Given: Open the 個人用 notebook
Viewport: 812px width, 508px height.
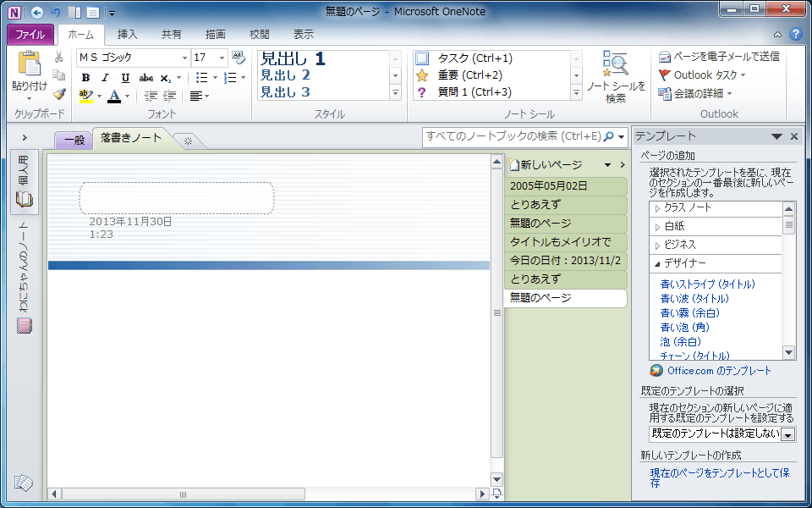Looking at the screenshot, I should coord(25,182).
